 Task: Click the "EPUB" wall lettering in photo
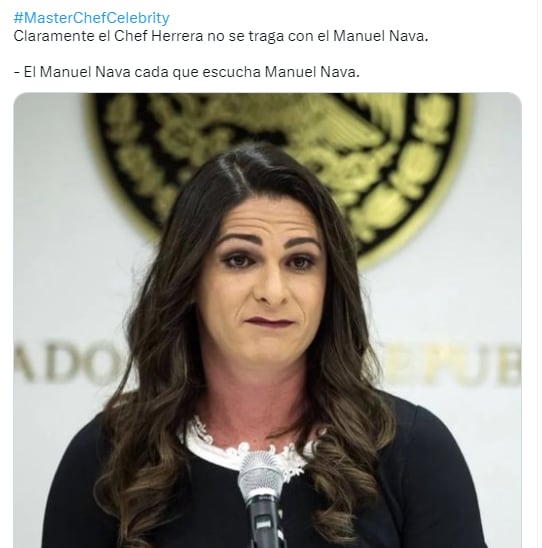click(454, 365)
